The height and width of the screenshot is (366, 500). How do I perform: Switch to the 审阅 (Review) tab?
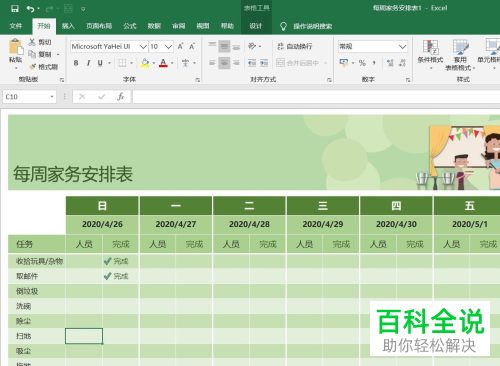(x=179, y=26)
